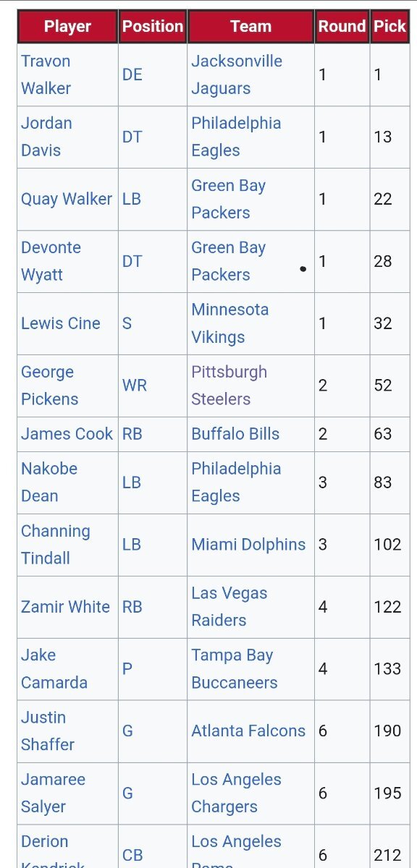Click the DE position link
The height and width of the screenshot is (868, 417).
click(x=132, y=75)
